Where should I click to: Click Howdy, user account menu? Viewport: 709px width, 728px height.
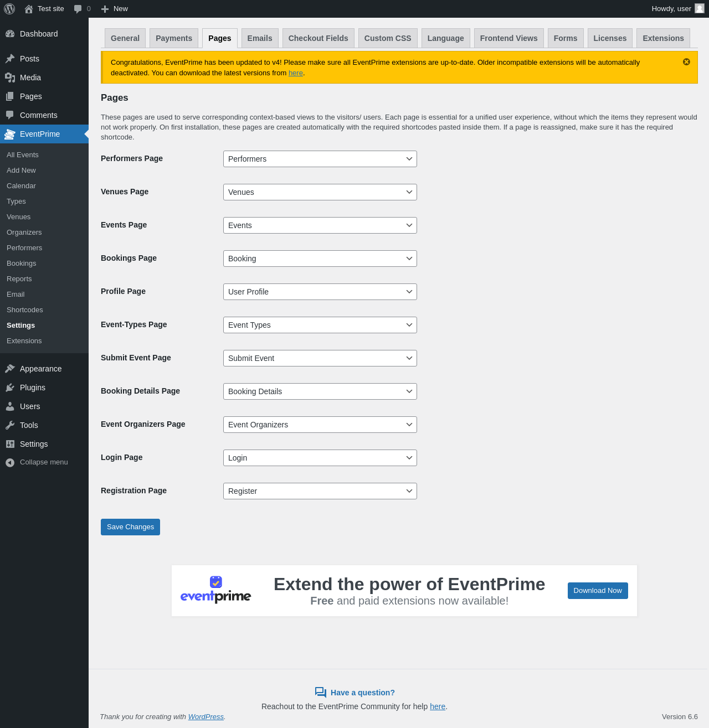point(678,9)
